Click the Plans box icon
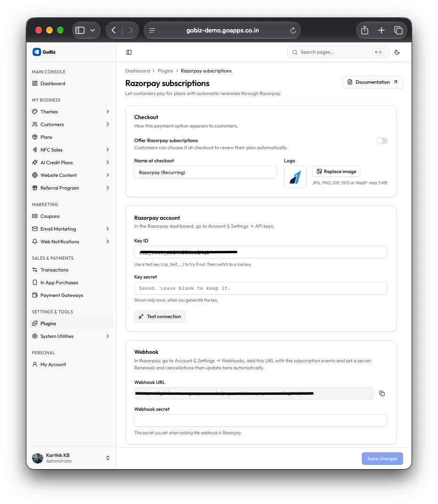Viewport: 438px width, 504px height. click(35, 137)
